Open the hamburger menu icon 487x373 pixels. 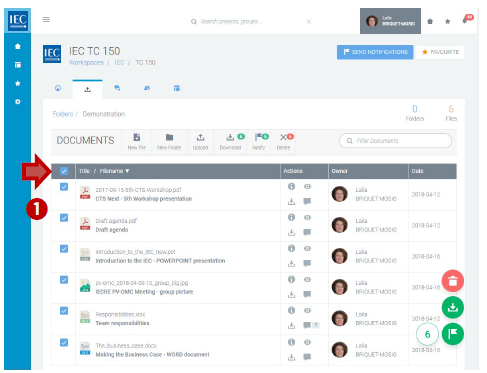tap(46, 20)
